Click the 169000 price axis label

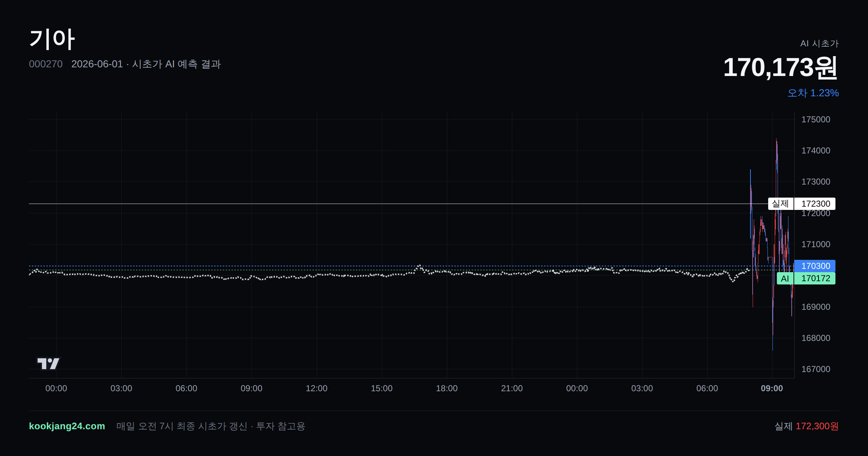(816, 307)
